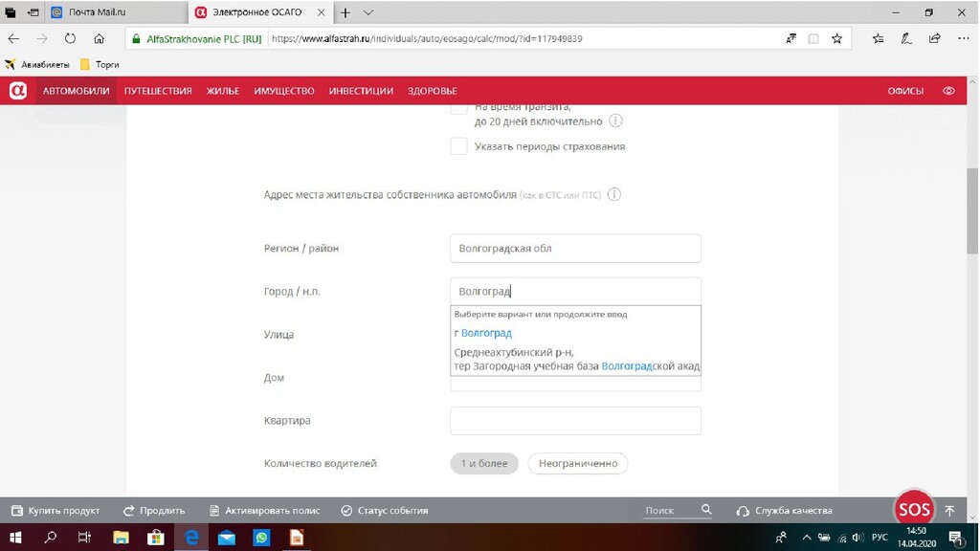
Task: Click the search magnifier in bottom bar
Action: (x=706, y=510)
